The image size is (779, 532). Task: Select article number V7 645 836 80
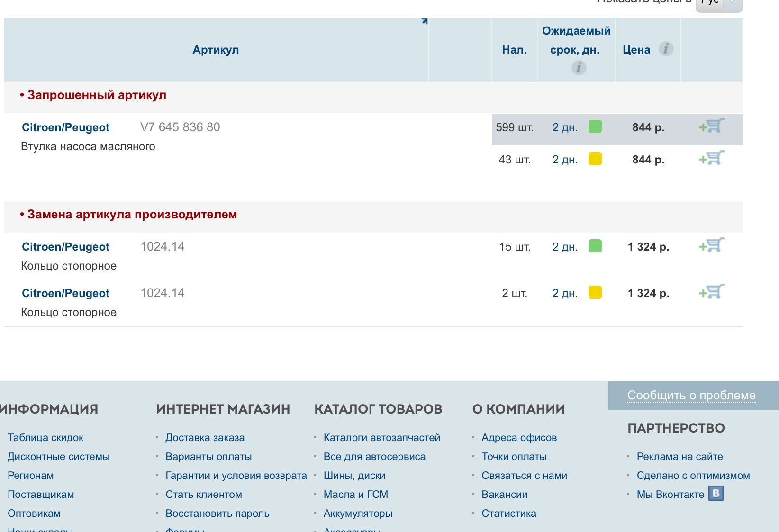coord(180,127)
